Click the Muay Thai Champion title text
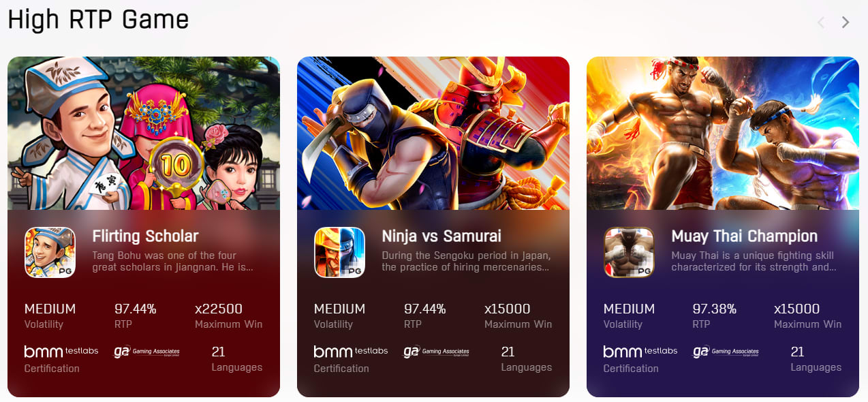Image resolution: width=868 pixels, height=402 pixels. click(745, 236)
